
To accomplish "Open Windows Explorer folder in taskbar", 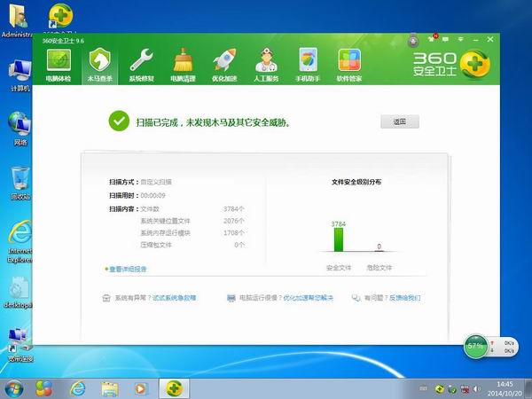I will click(x=109, y=389).
